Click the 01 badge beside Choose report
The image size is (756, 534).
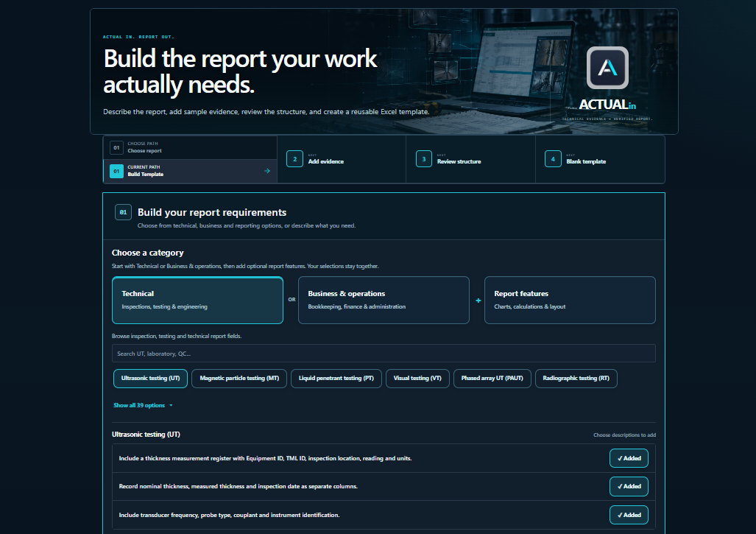pyautogui.click(x=117, y=147)
